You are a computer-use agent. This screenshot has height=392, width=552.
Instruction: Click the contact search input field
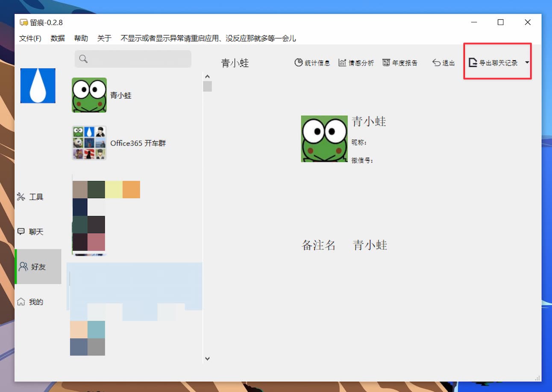coord(138,59)
